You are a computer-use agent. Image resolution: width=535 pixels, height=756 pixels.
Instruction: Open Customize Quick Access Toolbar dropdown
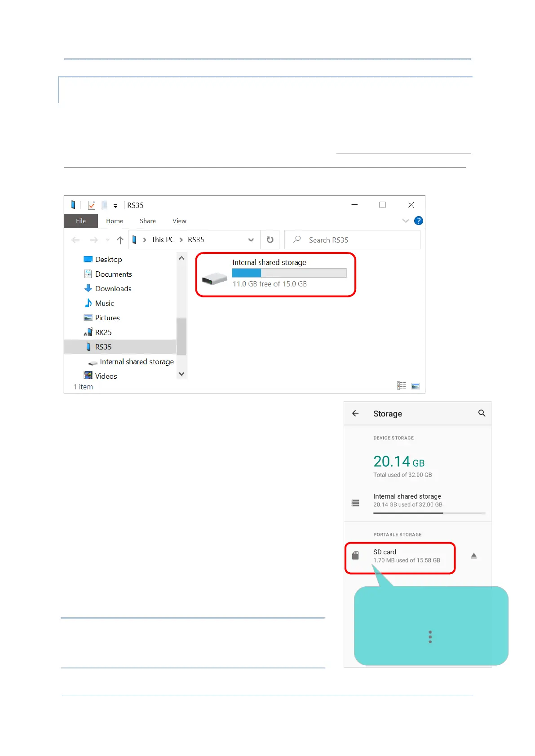coord(115,206)
